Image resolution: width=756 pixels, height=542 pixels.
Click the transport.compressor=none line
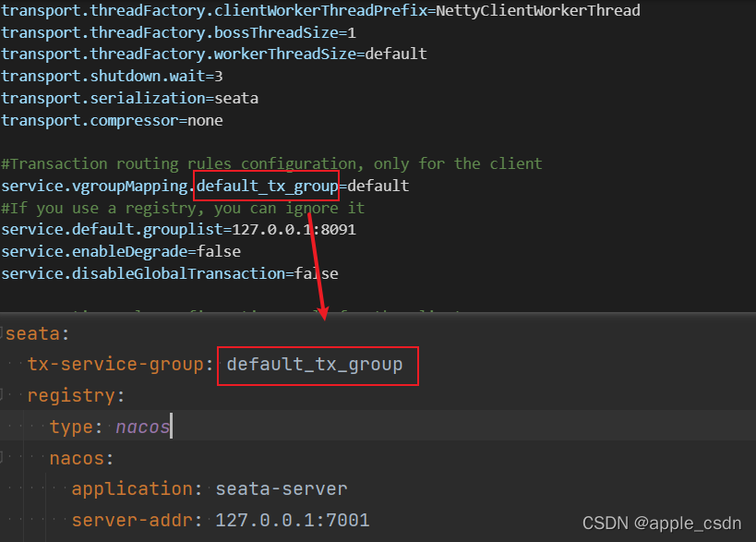[112, 121]
